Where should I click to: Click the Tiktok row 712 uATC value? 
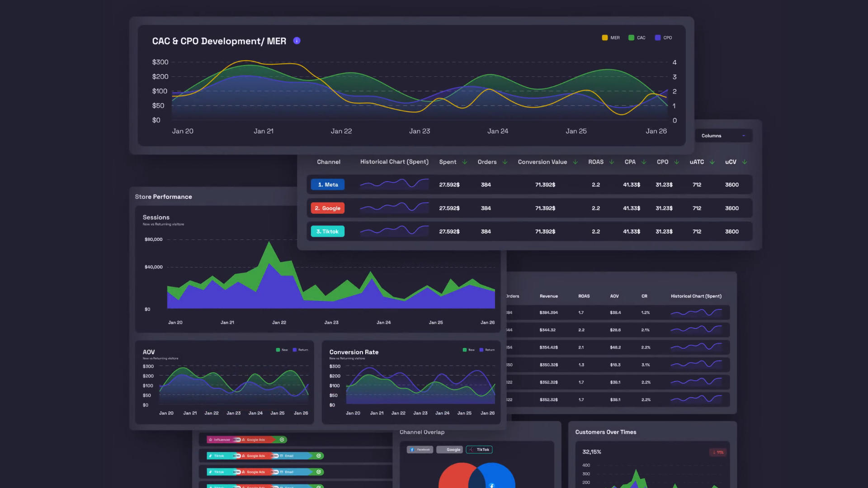tap(697, 231)
